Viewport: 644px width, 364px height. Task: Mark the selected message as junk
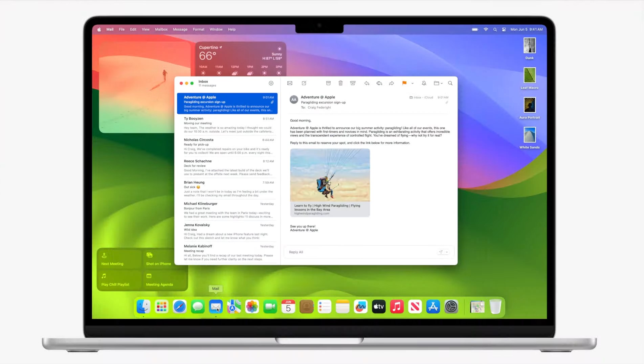(x=353, y=83)
